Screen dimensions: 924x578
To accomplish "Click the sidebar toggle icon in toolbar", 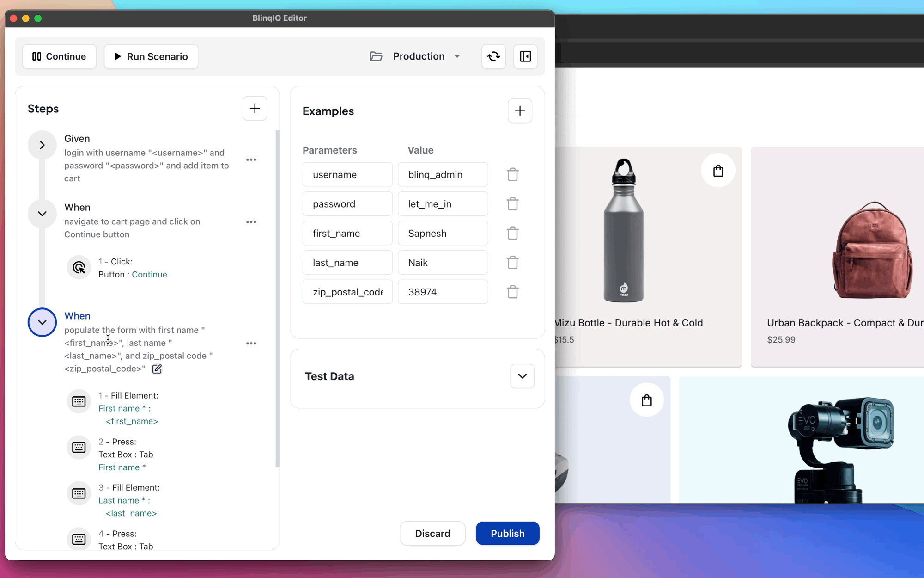I will coord(526,56).
